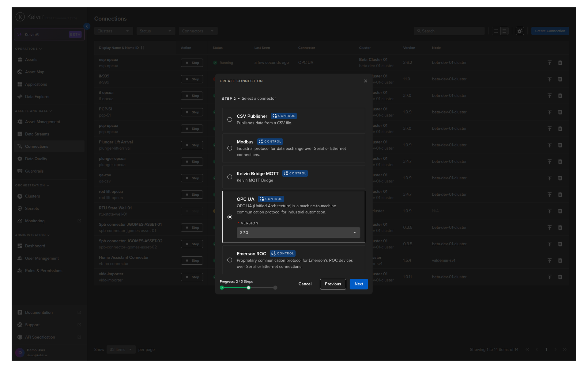Expand the Status filter dropdown
The width and height of the screenshot is (588, 368).
click(x=155, y=31)
